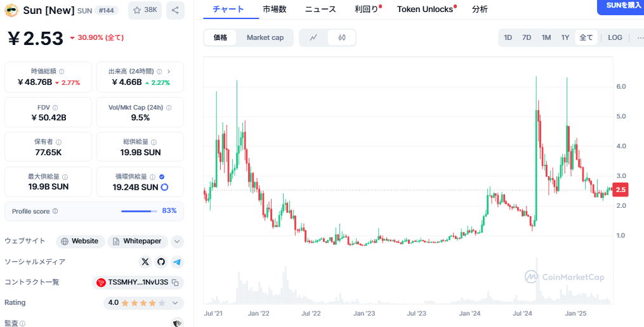Toggle the LOG scale on the chart
644x327 pixels.
coord(615,37)
